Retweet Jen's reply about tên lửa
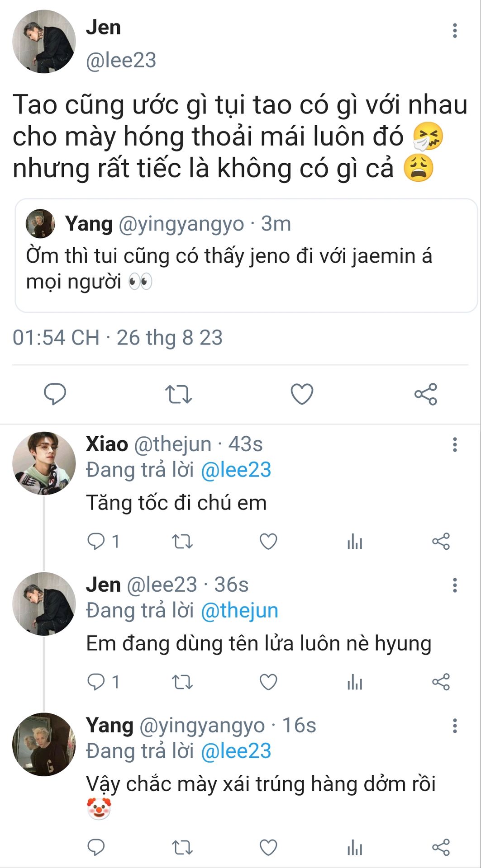 [x=182, y=682]
